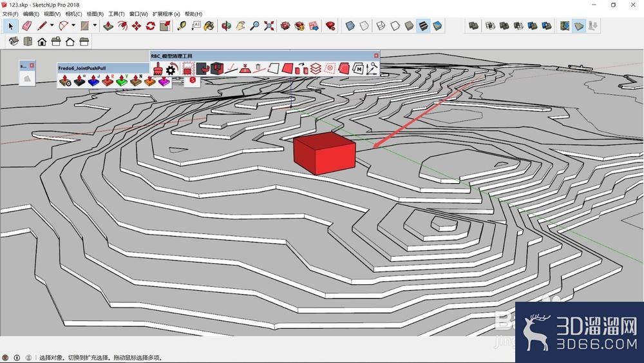Select the Move tool
The image size is (644, 363).
pos(137,26)
